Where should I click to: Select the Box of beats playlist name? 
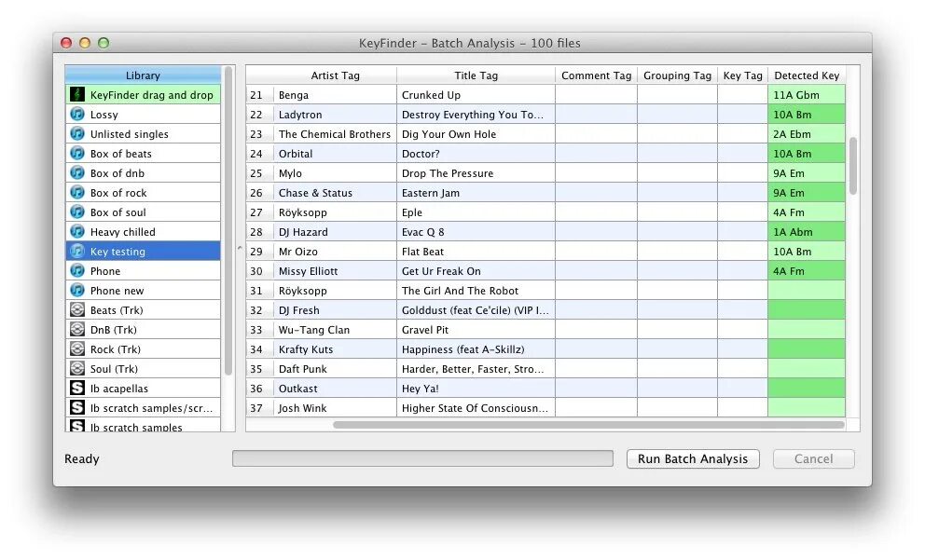pyautogui.click(x=121, y=154)
